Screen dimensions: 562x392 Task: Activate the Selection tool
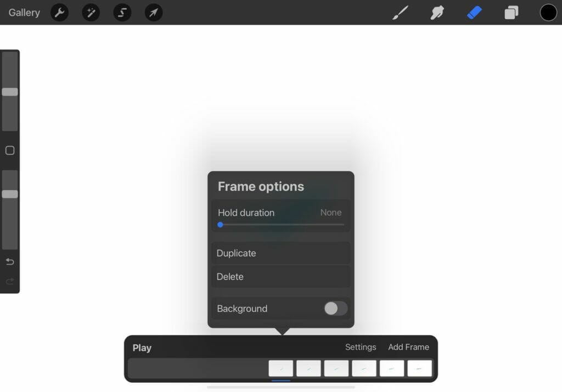point(122,13)
